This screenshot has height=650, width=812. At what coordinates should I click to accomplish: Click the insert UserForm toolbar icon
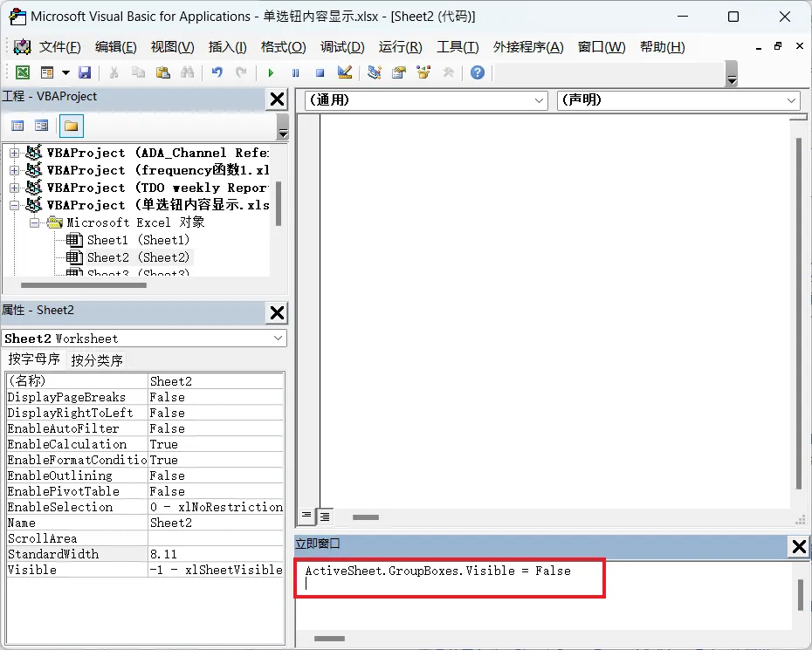pos(47,72)
